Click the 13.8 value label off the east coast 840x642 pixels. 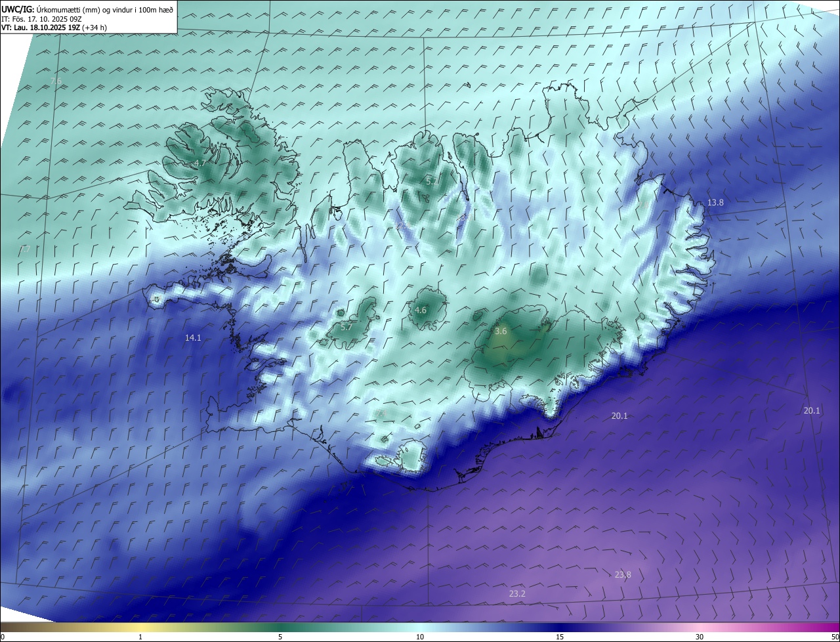click(715, 203)
